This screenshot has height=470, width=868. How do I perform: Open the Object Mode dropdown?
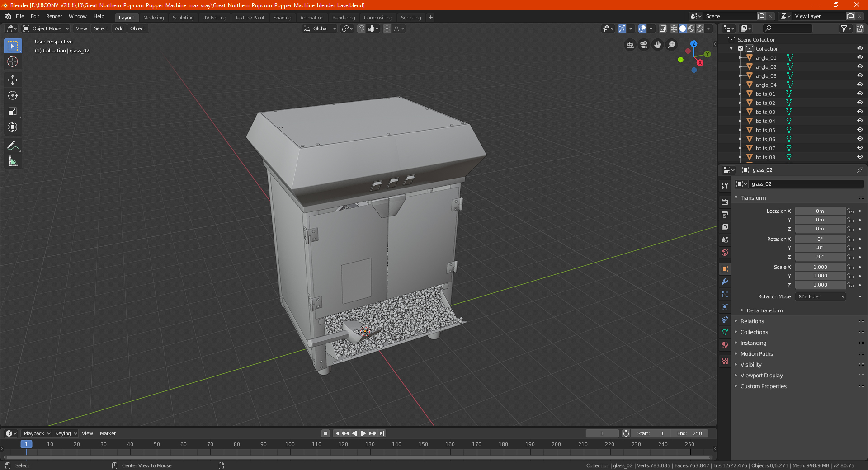point(46,28)
